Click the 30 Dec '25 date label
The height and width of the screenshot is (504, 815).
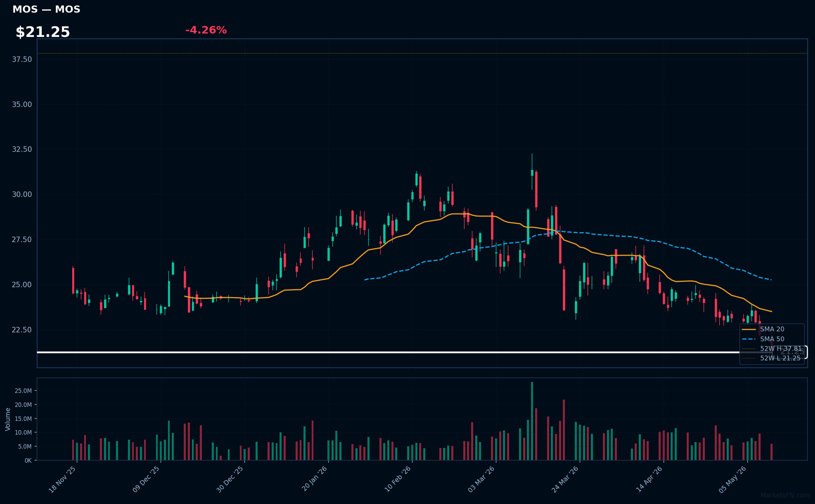(230, 479)
